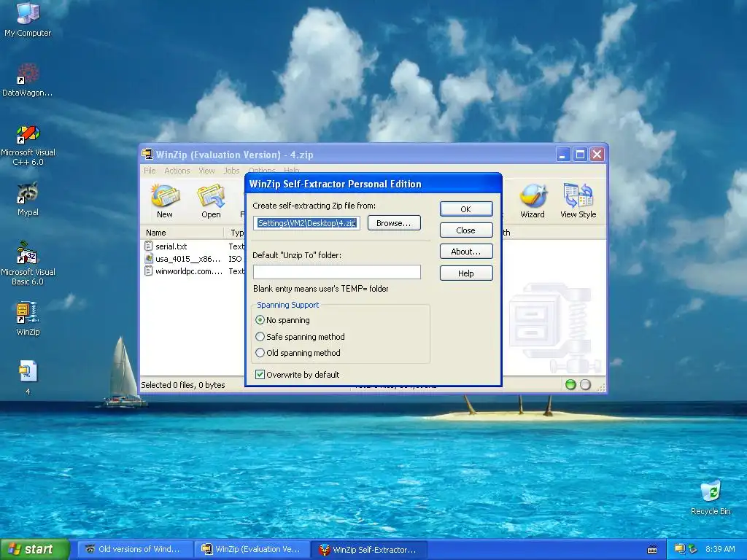Select winworldpc.com text file icon in list
Screen dimensions: 747x560
pos(149,271)
